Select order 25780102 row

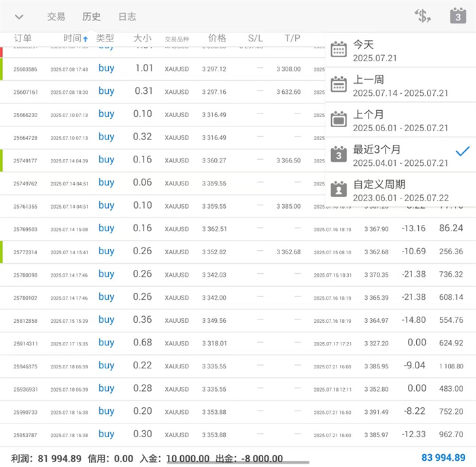click(238, 298)
